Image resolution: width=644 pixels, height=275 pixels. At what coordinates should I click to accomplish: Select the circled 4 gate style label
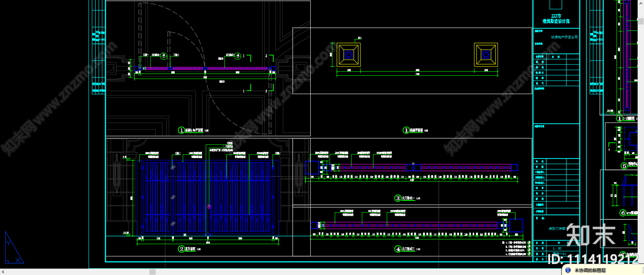coord(398,249)
